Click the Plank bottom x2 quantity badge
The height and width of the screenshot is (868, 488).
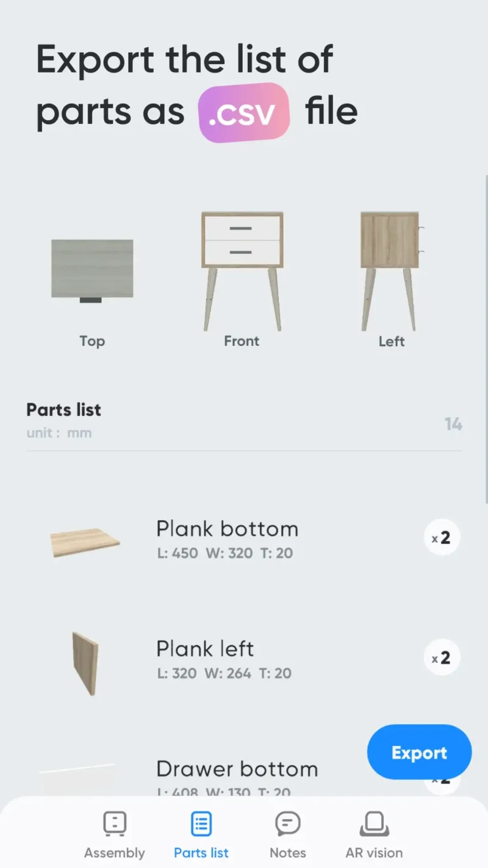click(x=442, y=538)
